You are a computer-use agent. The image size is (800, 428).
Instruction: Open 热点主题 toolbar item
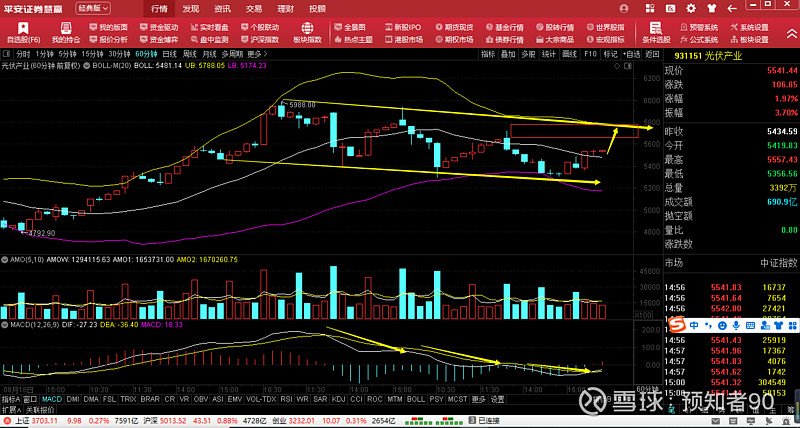pos(354,39)
